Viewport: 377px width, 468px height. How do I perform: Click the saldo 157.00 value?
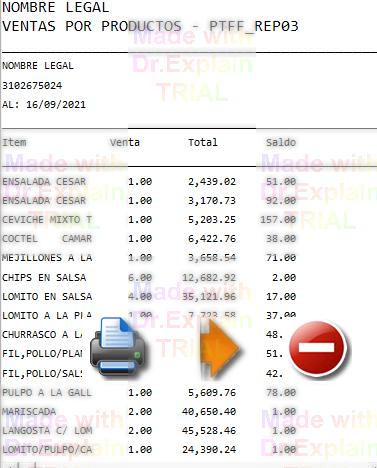click(x=278, y=220)
